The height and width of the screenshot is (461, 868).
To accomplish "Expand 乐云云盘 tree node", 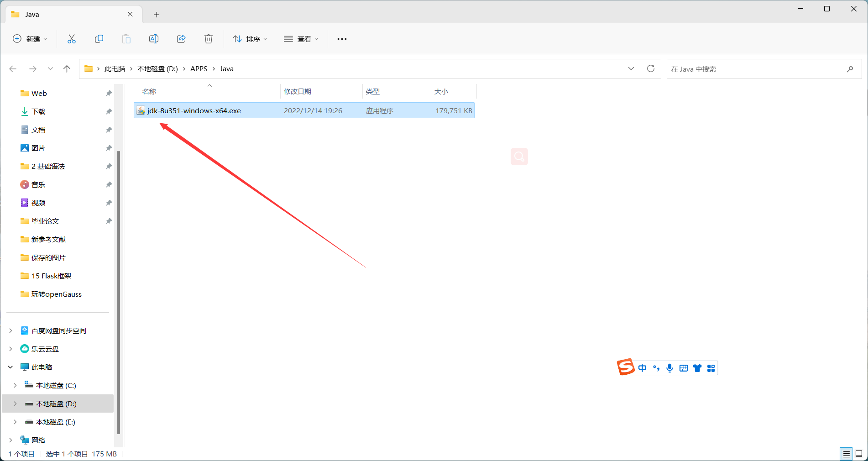I will coord(10,349).
